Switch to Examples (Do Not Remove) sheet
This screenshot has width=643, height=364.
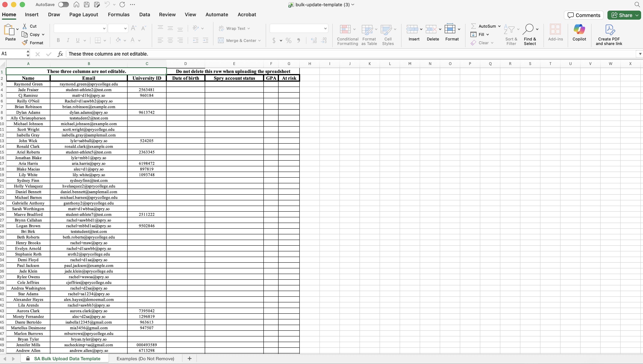click(x=145, y=359)
